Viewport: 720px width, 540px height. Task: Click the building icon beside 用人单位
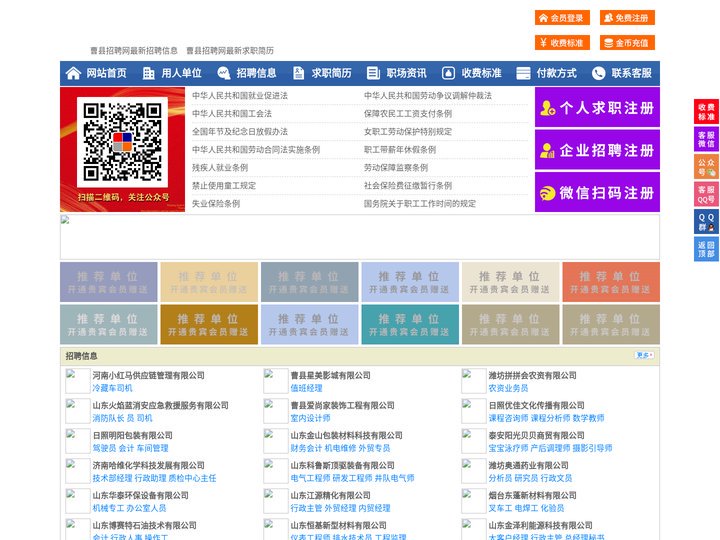pos(148,73)
